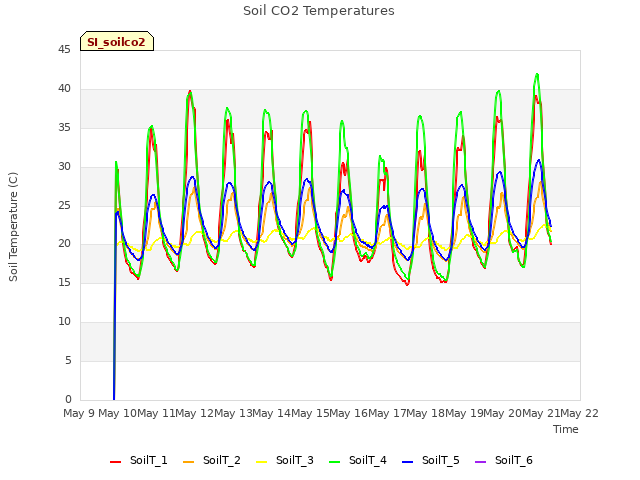Viewport: 640px width, 480px height.
Task: Click the green SoilT_4 peak near 42 degrees
Action: (x=537, y=74)
